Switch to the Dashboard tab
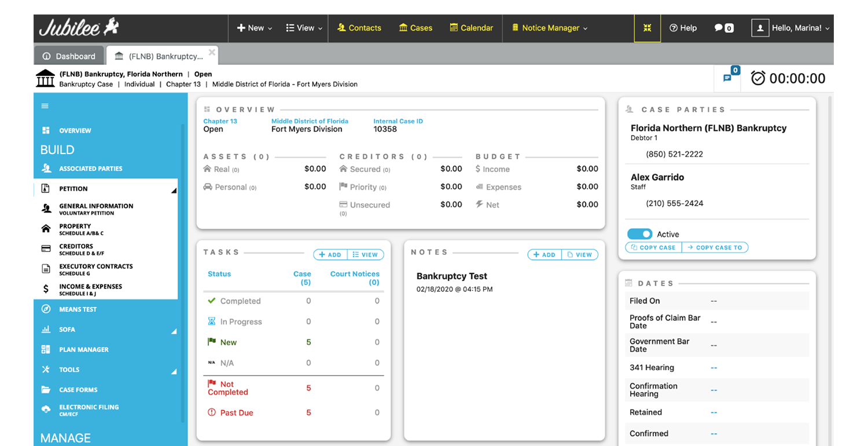The height and width of the screenshot is (446, 868). click(x=69, y=56)
